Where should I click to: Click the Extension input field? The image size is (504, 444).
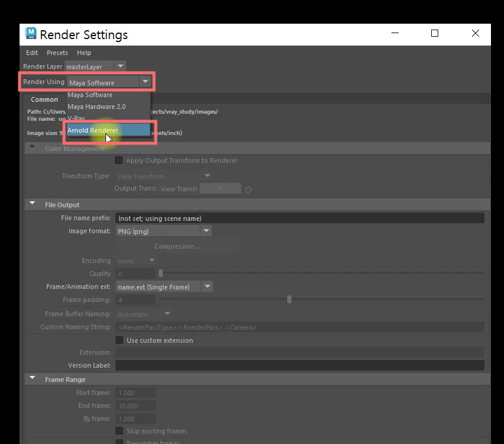pyautogui.click(x=300, y=352)
